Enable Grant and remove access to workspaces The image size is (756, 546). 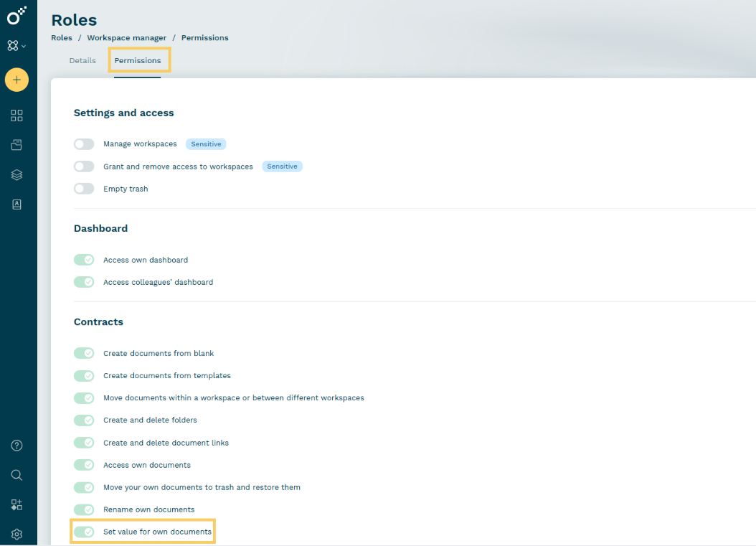pyautogui.click(x=84, y=166)
